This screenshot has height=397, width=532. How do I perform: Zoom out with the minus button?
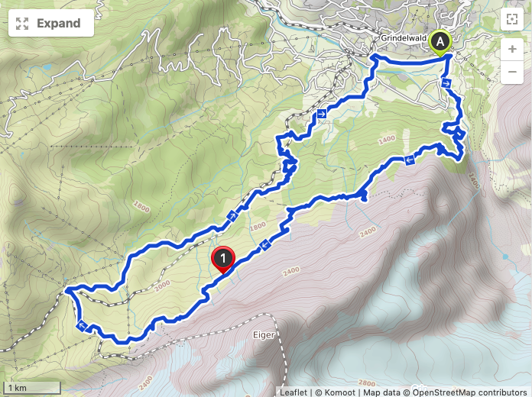point(512,73)
